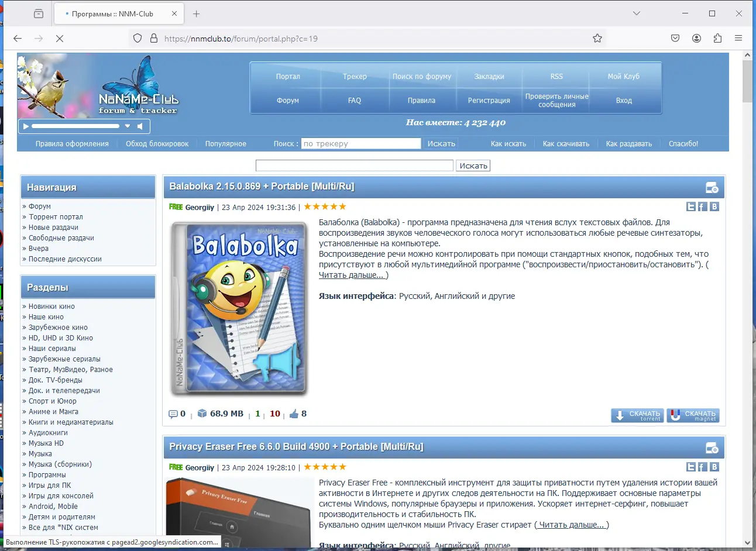Screen dimensions: 756x551
Task: Focus the wide search box under the header
Action: (355, 166)
